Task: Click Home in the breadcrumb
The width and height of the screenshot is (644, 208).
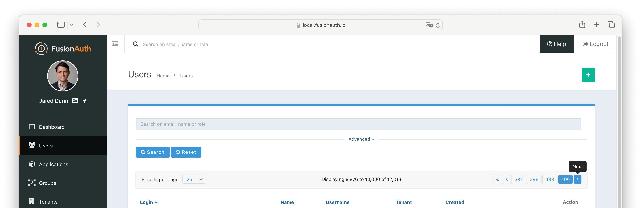Action: pyautogui.click(x=163, y=76)
